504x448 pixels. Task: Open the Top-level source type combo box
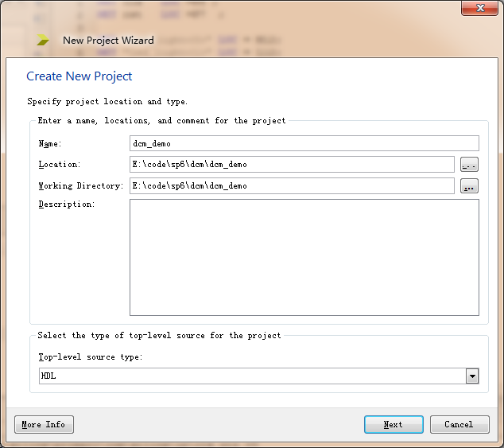(x=253, y=376)
